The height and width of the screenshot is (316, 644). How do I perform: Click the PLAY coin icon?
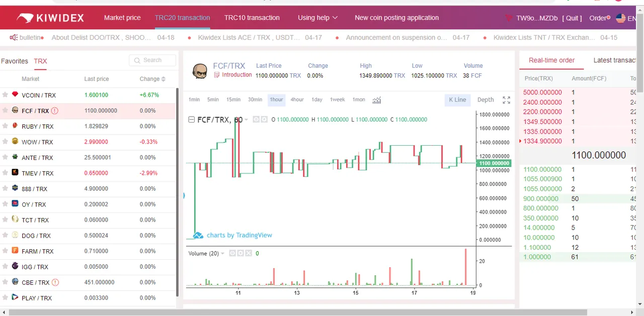pos(15,297)
